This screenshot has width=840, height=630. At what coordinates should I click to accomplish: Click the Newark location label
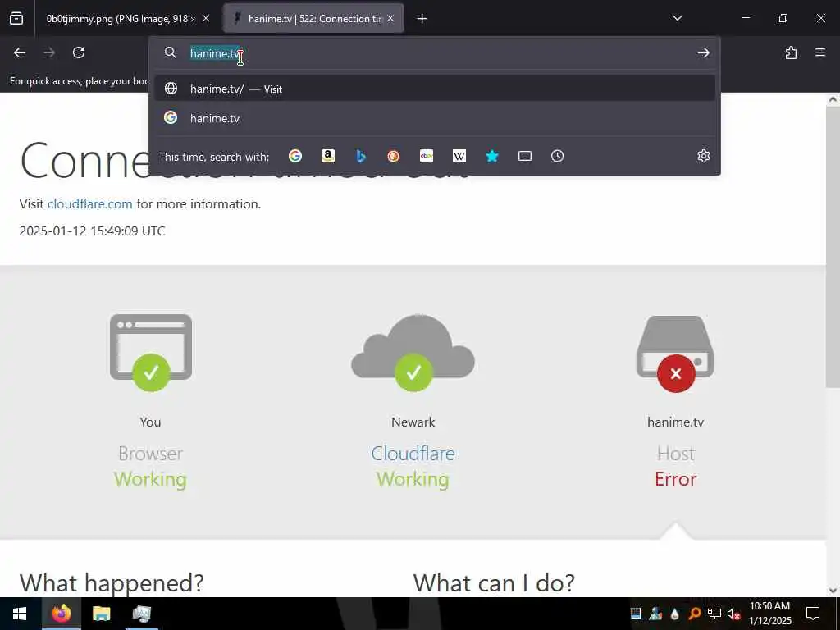(x=413, y=422)
